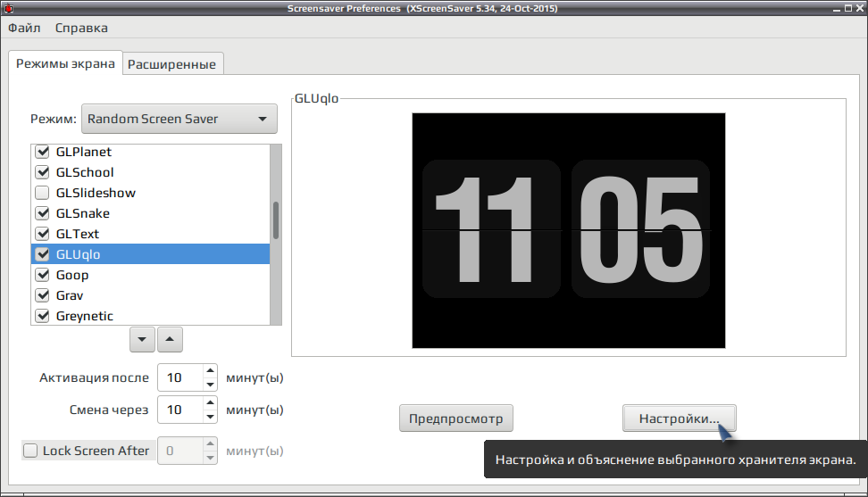This screenshot has height=497, width=868.
Task: Switch to the Режимы экрана tab
Action: 65,63
